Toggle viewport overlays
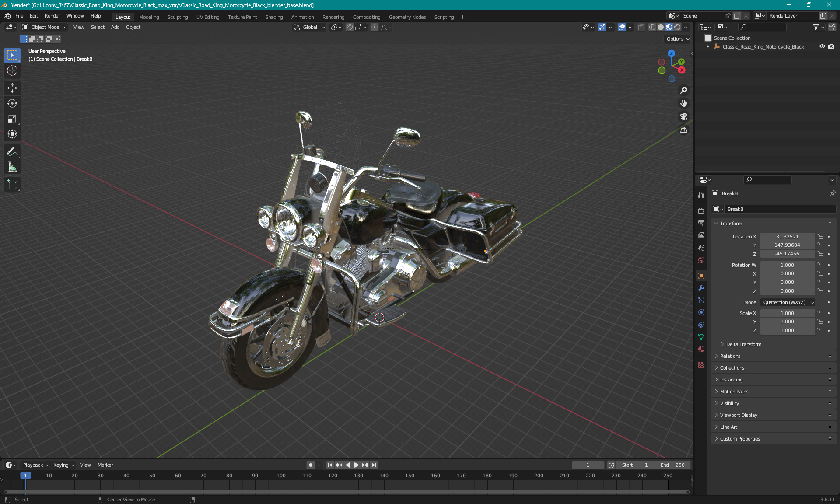Viewport: 840px width, 504px height. pyautogui.click(x=622, y=27)
